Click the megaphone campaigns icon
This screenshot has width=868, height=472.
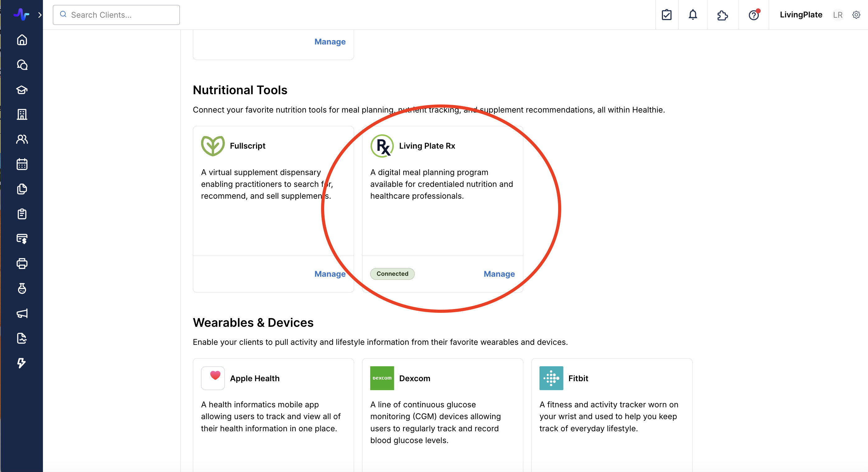click(22, 313)
